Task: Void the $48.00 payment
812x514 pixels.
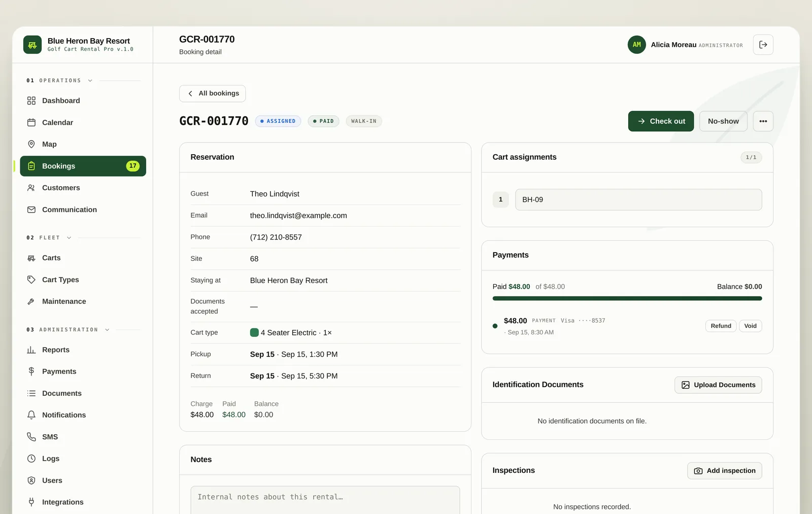Action: [x=750, y=326]
